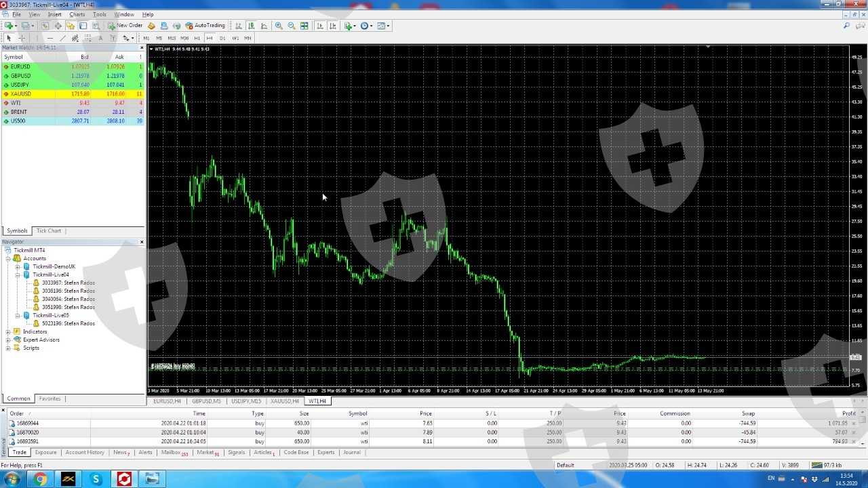Toggle the Navigator window star-folder icon

pyautogui.click(x=71, y=26)
